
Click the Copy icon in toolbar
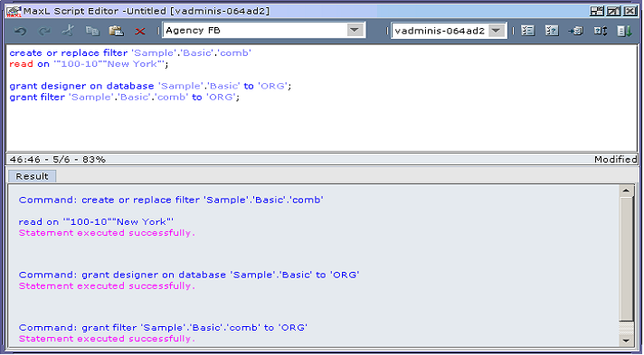point(92,31)
